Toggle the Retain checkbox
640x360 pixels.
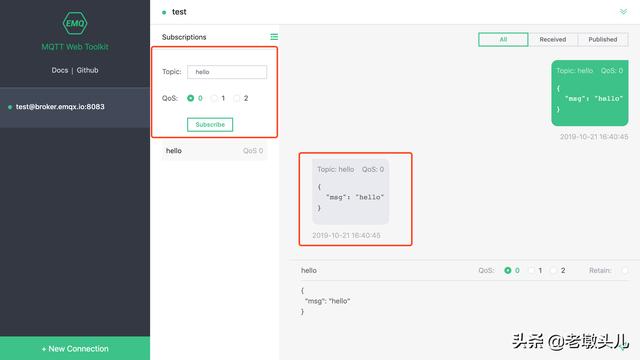624,270
